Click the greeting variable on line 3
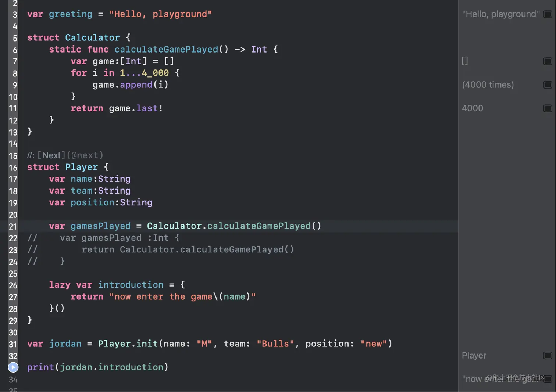The image size is (556, 392). pos(71,14)
